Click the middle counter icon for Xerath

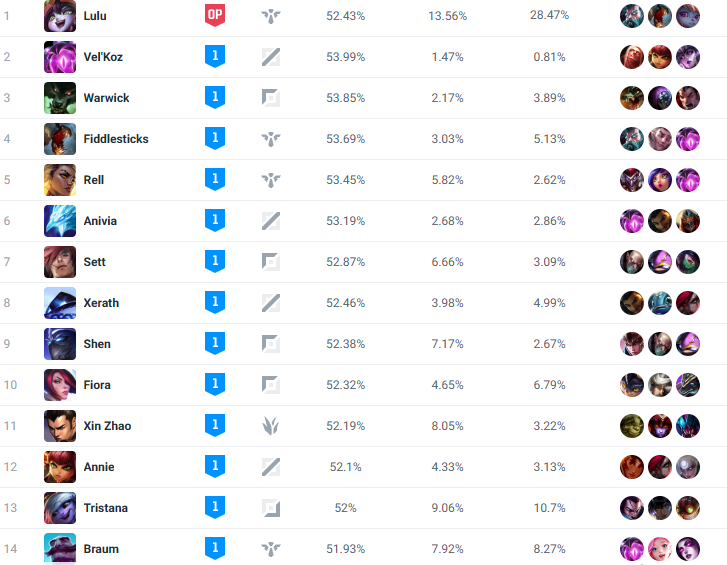click(660, 303)
